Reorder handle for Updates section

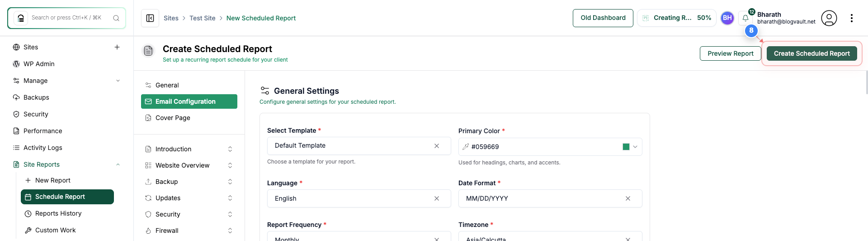coord(230,198)
